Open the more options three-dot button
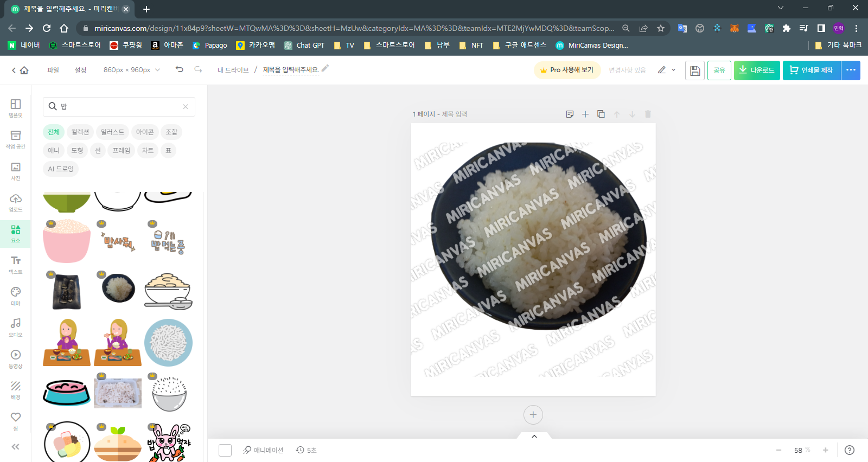The image size is (868, 462). (851, 70)
